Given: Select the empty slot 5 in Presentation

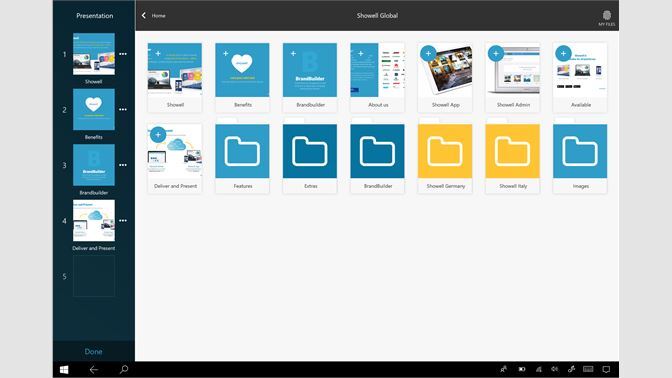Looking at the screenshot, I should 94,276.
